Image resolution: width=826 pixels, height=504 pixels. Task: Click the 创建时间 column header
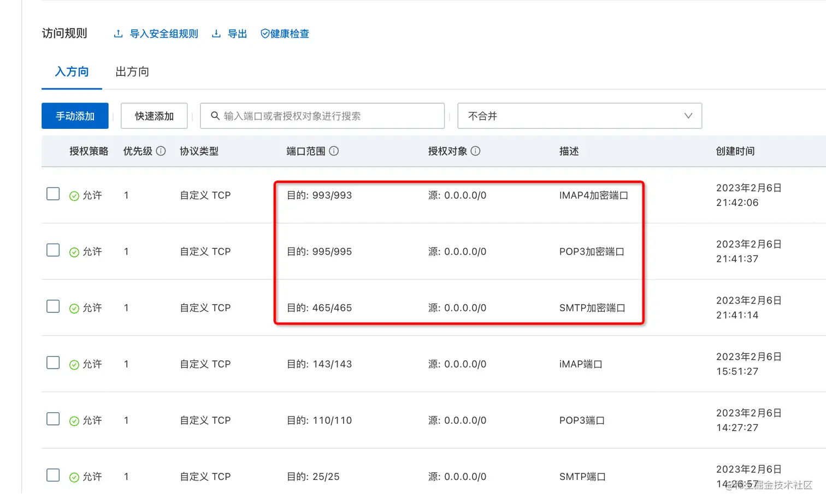[x=735, y=151]
